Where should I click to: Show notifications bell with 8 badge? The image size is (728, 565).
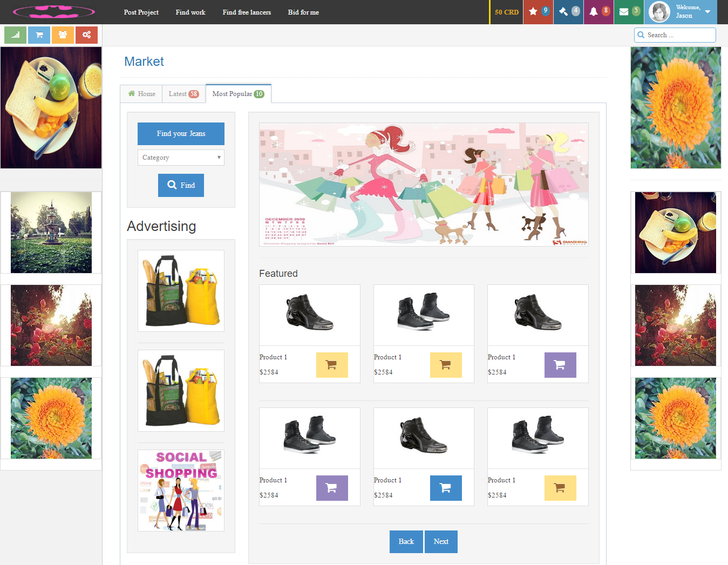(x=598, y=12)
